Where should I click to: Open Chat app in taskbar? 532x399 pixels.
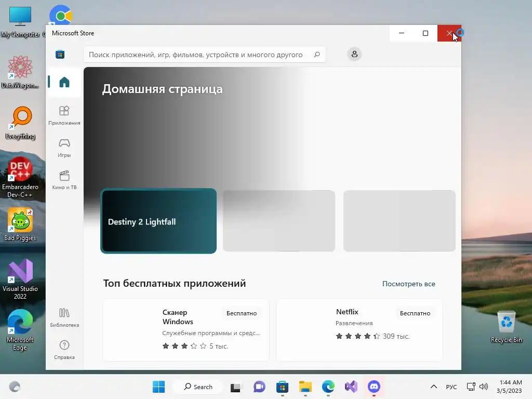coord(259,387)
